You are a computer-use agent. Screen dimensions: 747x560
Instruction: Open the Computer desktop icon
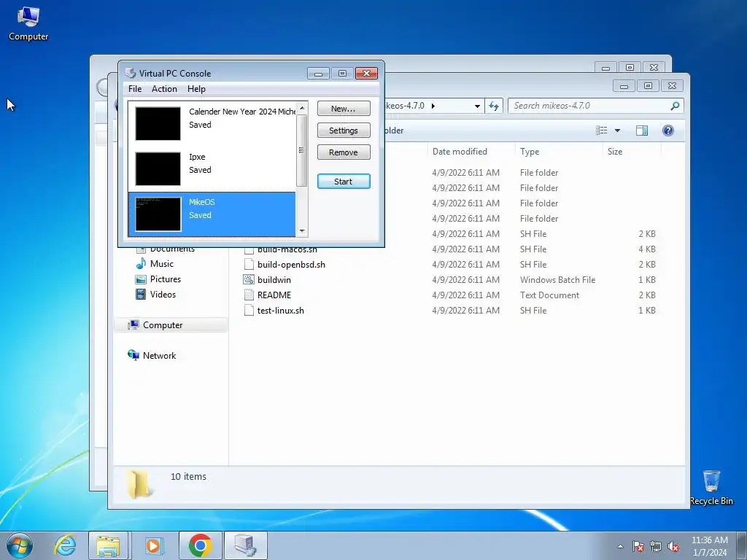pos(28,24)
